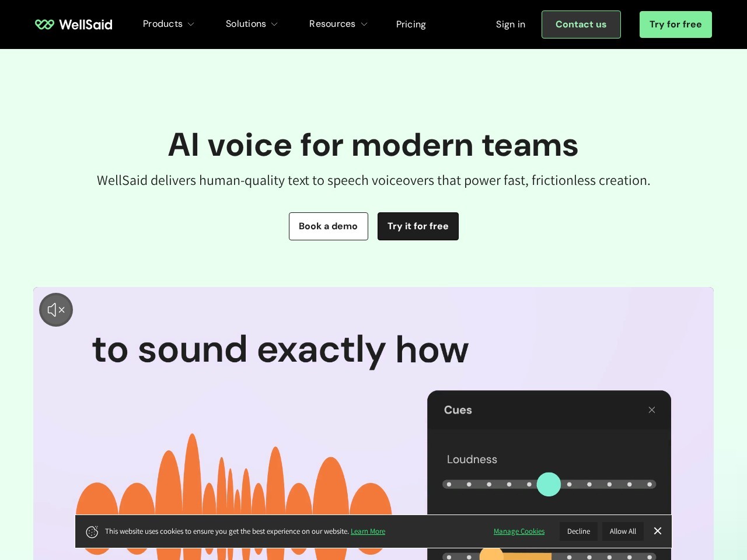
Task: Unmute the video with speaker icon
Action: (56, 310)
